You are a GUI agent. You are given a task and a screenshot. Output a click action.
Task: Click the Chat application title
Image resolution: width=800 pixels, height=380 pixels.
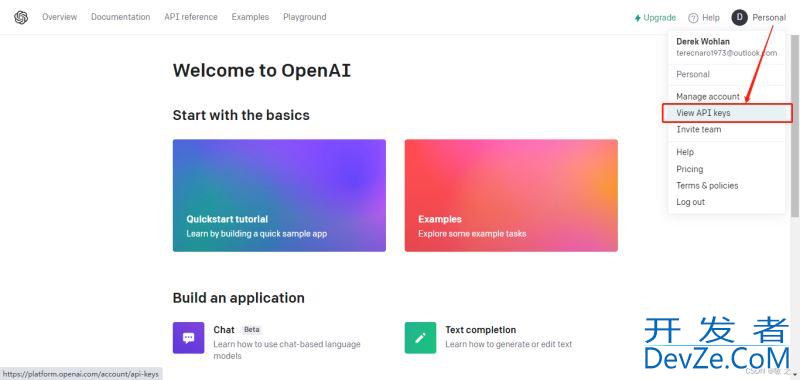pos(224,330)
